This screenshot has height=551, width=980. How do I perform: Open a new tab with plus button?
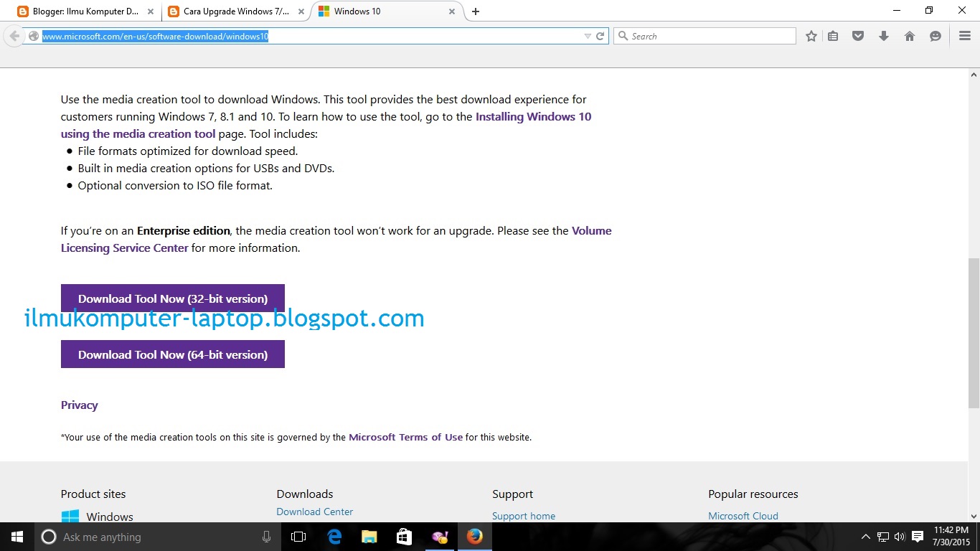(x=475, y=11)
